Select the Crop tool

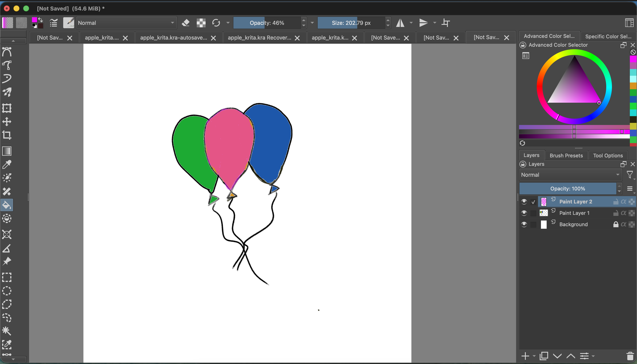click(x=7, y=135)
